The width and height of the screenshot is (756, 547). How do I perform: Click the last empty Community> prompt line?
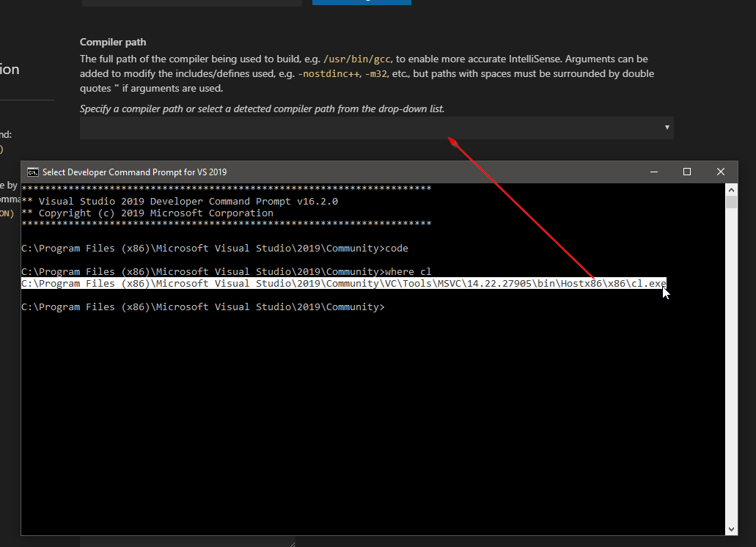[203, 307]
